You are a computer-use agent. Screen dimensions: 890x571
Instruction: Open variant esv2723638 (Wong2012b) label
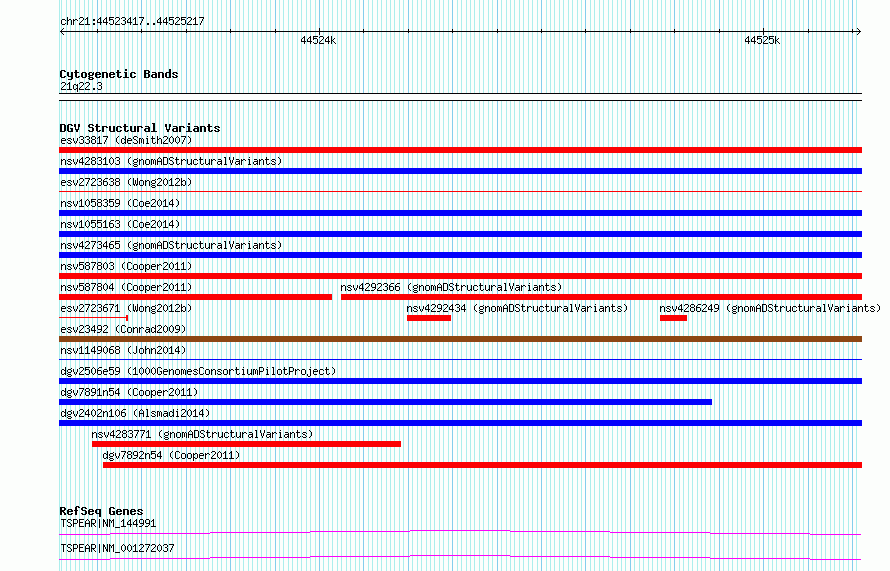pyautogui.click(x=126, y=182)
